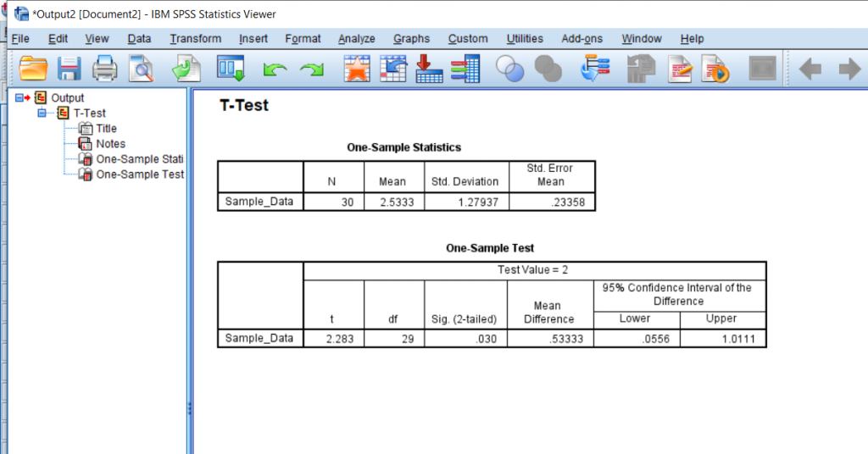Open the Add-ons menu
868x454 pixels.
pos(581,39)
